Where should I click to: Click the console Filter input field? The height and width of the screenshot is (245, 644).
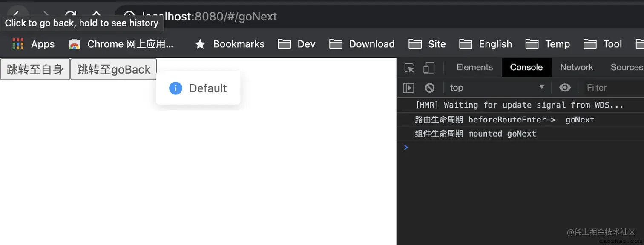[613, 88]
